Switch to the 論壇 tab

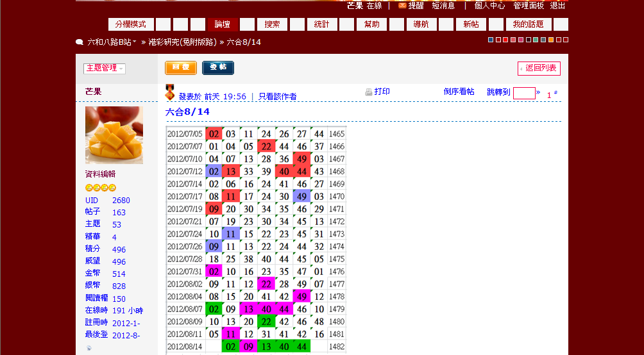pyautogui.click(x=222, y=24)
